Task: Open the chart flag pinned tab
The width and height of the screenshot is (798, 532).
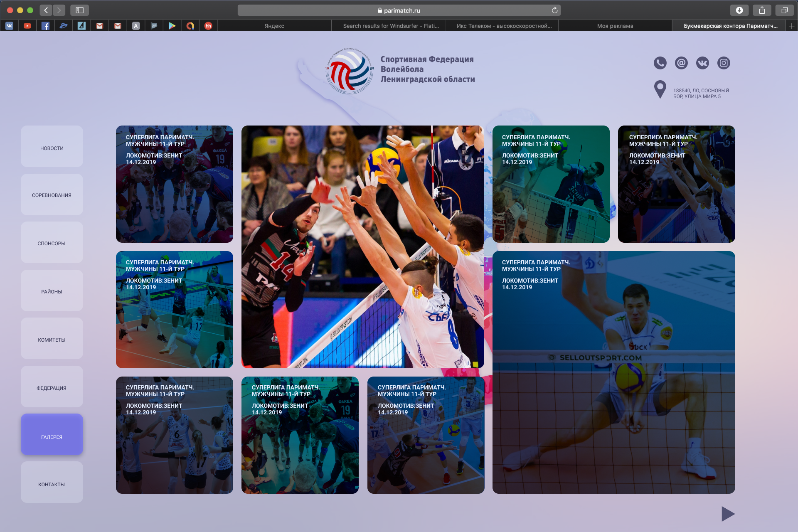Action: coord(154,26)
